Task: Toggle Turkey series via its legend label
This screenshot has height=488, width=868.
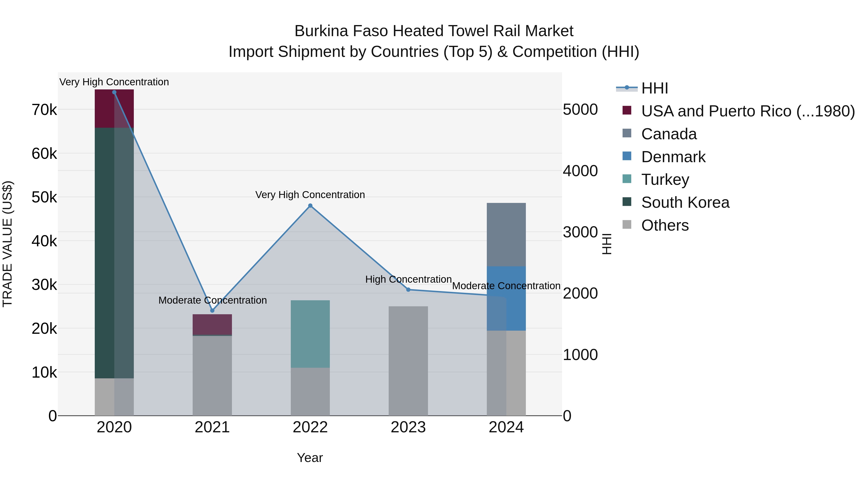Action: coord(665,180)
